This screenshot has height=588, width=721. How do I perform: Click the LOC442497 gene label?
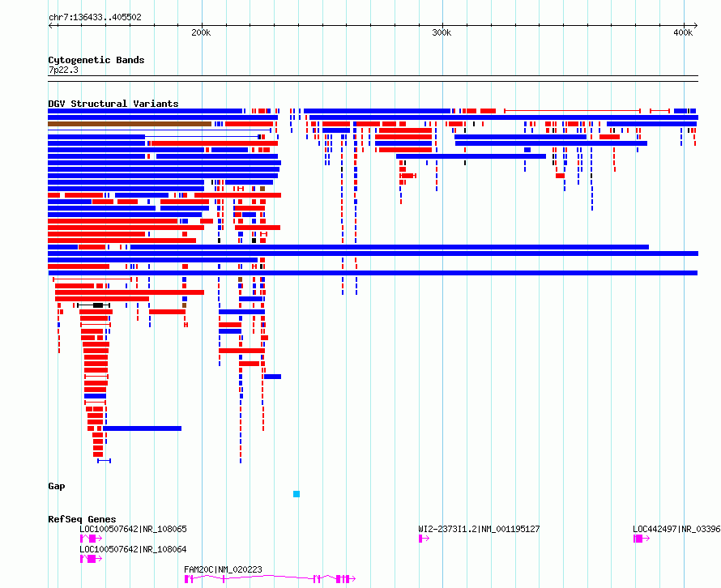click(x=676, y=529)
